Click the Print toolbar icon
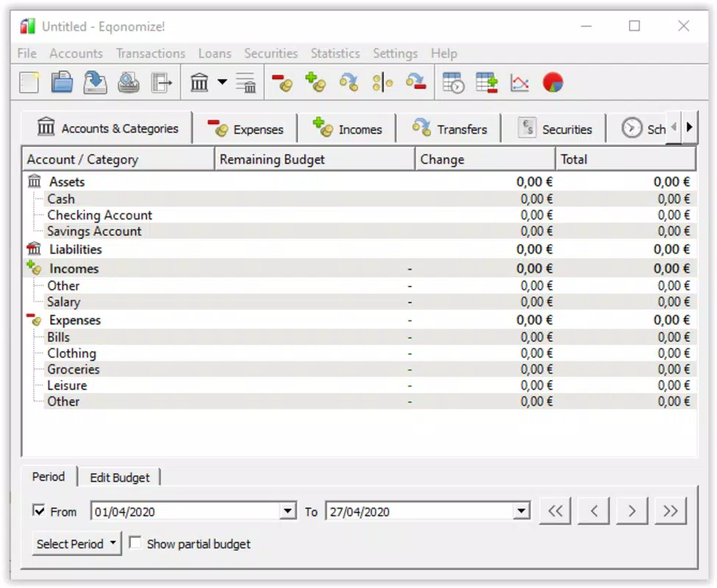This screenshot has height=588, width=717. click(x=129, y=83)
